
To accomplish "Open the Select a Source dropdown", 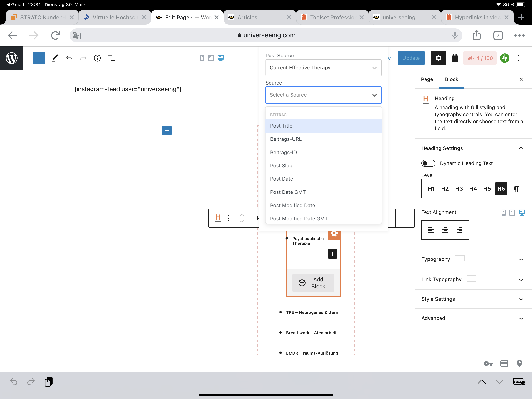I will pos(323,95).
